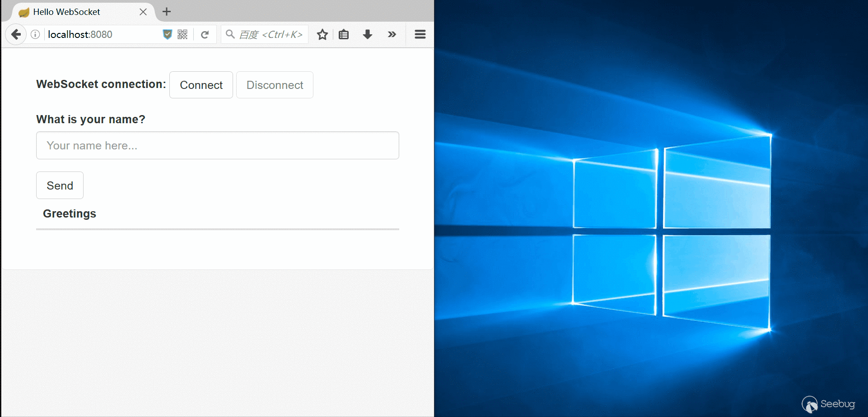Expand the toolbar overflow chevron
The width and height of the screenshot is (868, 417).
point(392,35)
